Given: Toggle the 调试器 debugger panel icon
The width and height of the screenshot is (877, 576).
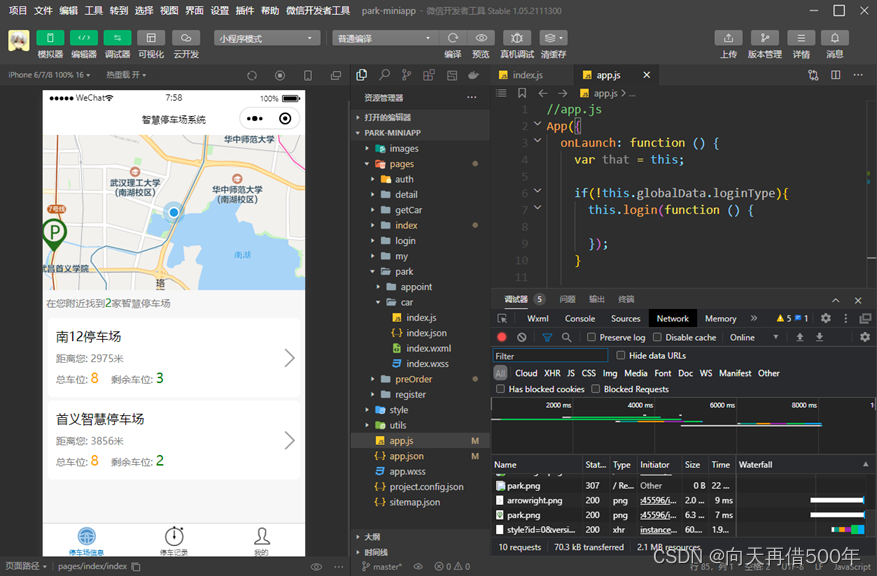Looking at the screenshot, I should click(117, 38).
